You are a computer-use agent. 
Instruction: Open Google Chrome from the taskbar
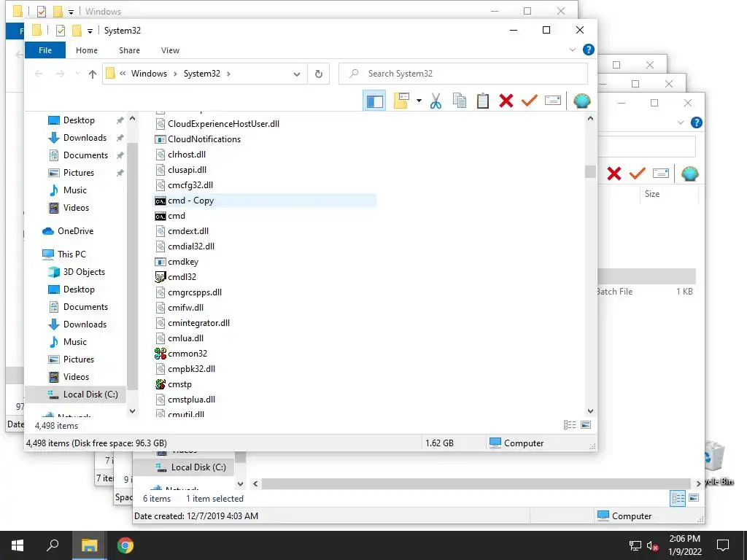pyautogui.click(x=125, y=545)
